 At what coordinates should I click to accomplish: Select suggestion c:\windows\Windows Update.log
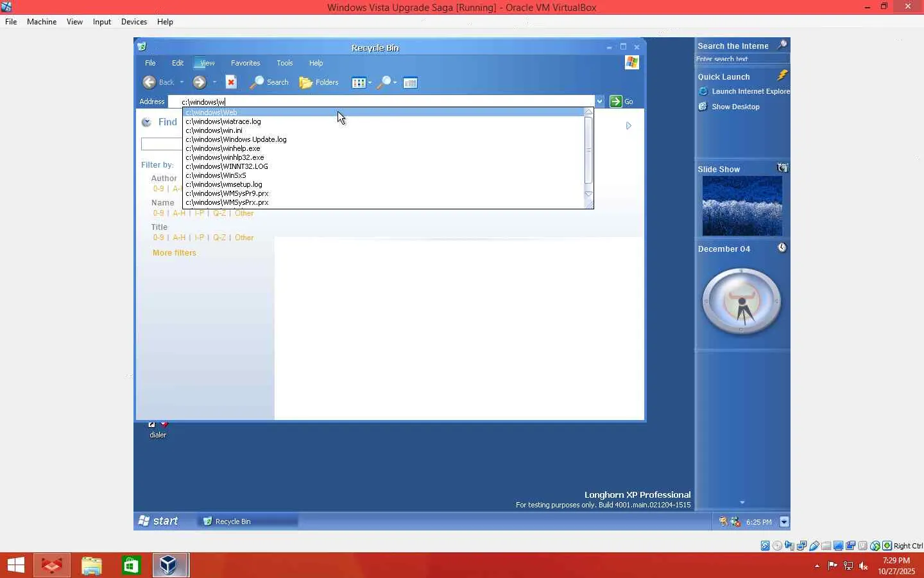coord(384,139)
